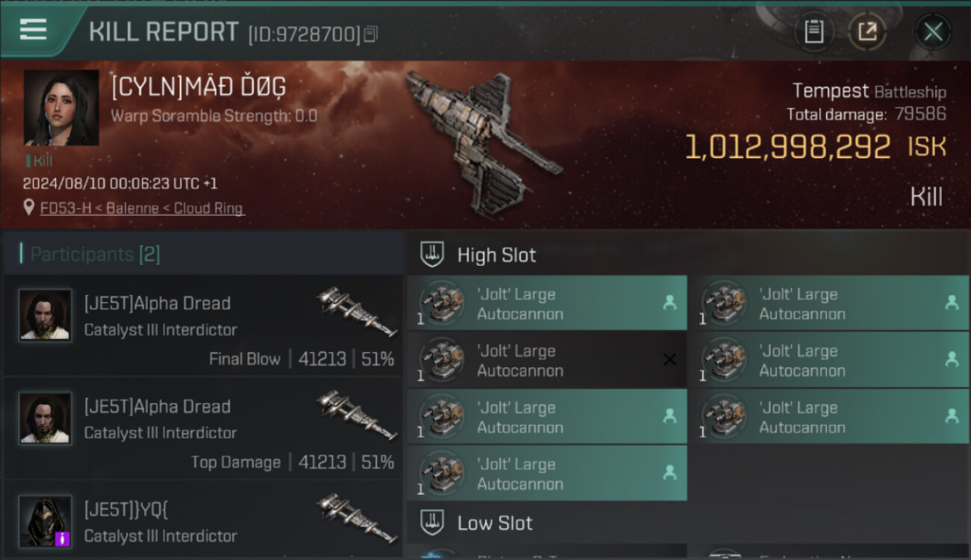This screenshot has height=560, width=971.
Task: Copy the kill report ID
Action: 371,34
